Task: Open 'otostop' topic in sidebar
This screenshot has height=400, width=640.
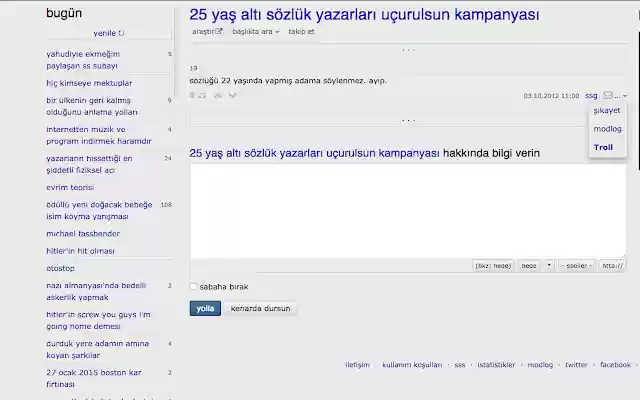Action: pos(60,268)
